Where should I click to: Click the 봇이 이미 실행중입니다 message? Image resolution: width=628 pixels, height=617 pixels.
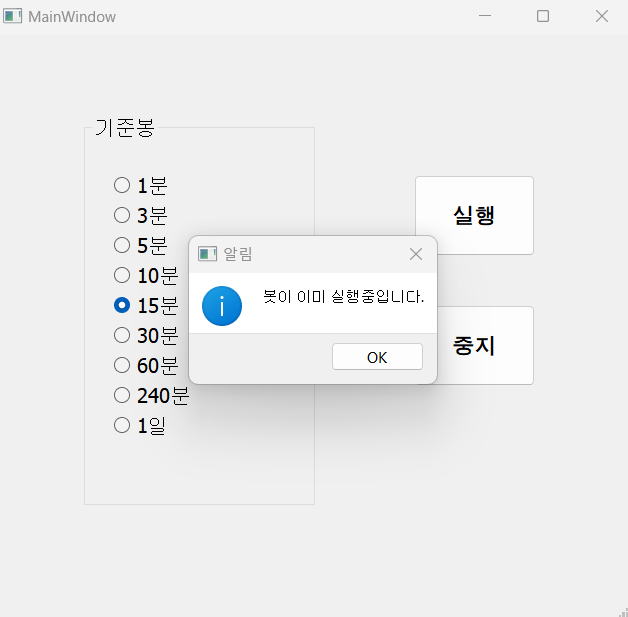[x=343, y=297]
